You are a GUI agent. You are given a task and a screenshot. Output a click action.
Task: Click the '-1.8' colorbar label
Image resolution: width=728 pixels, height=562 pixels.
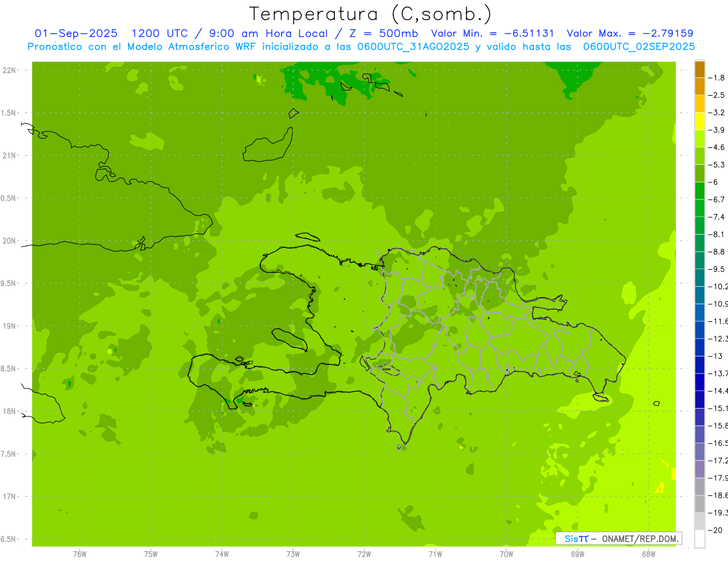click(717, 78)
